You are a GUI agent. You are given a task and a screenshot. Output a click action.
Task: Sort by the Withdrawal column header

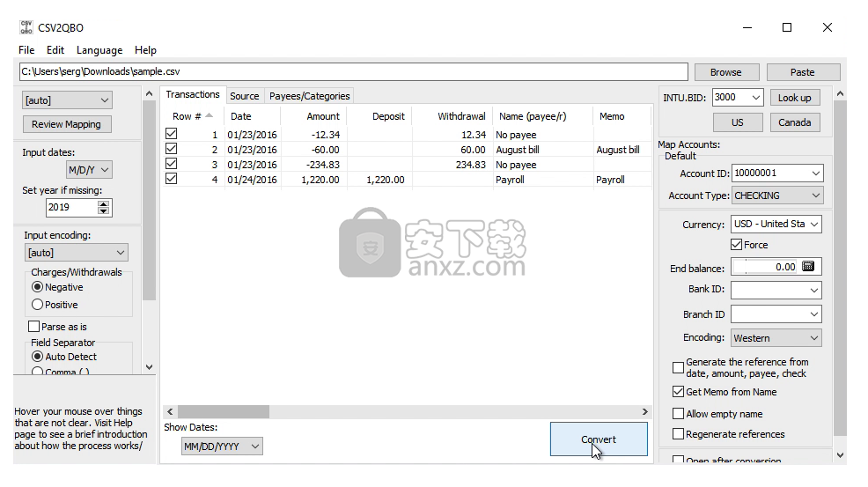[453, 116]
